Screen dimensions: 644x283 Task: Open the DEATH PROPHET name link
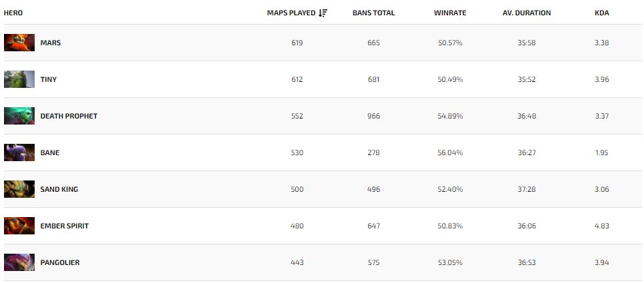(x=69, y=116)
